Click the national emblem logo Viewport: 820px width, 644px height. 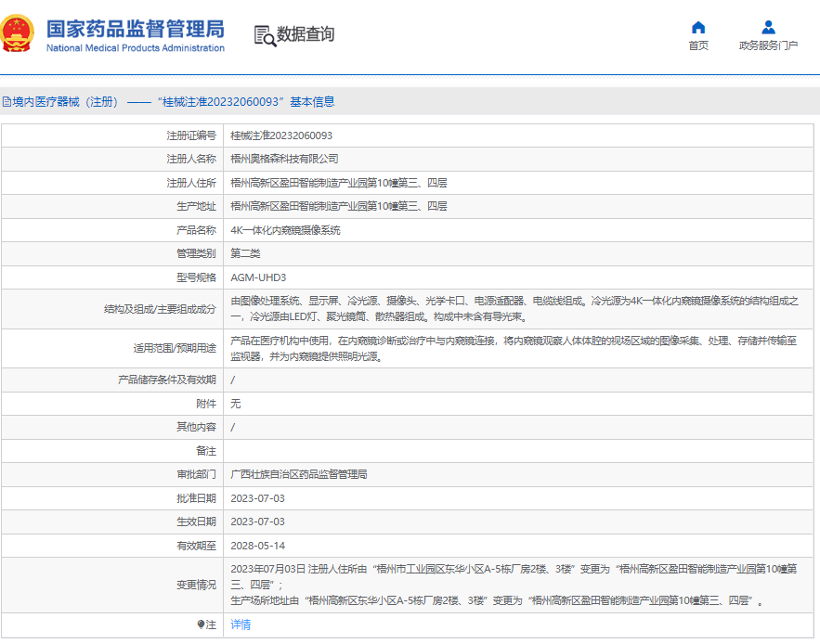tap(17, 33)
